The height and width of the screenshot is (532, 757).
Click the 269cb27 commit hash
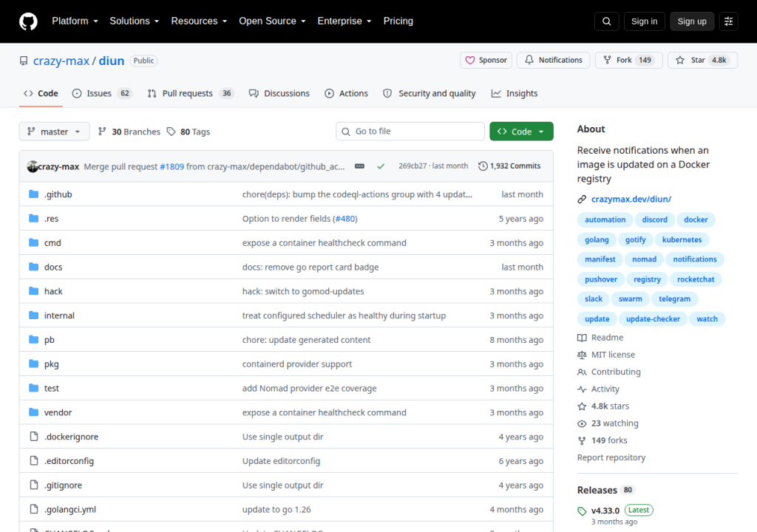point(413,166)
